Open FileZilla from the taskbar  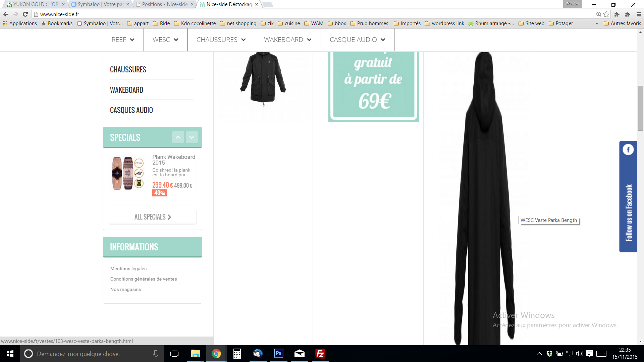(x=320, y=354)
